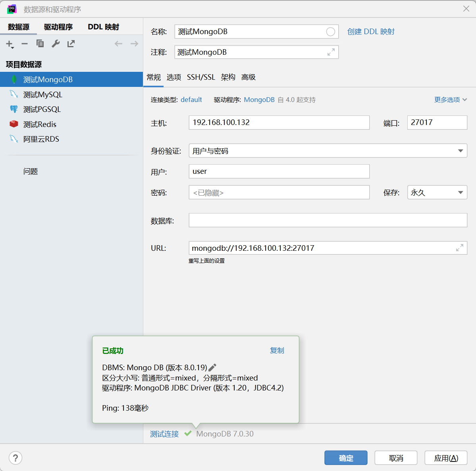This screenshot has width=476, height=471.
Task: Navigate back with left arrow icon
Action: point(118,44)
